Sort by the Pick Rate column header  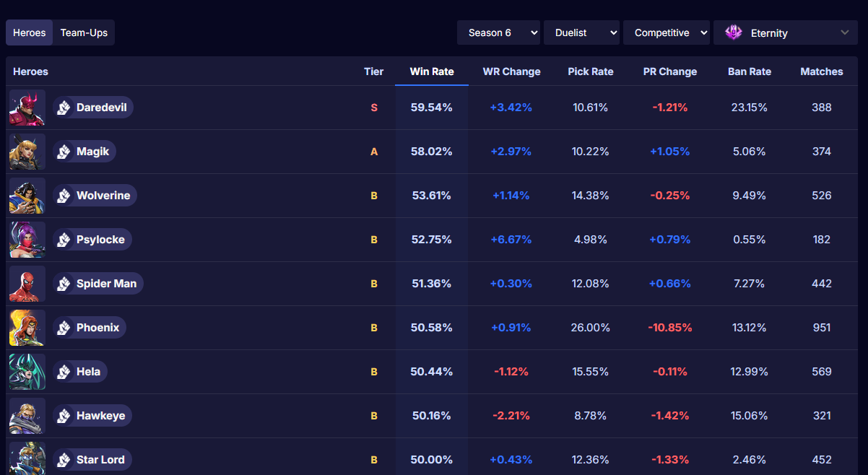(x=591, y=71)
